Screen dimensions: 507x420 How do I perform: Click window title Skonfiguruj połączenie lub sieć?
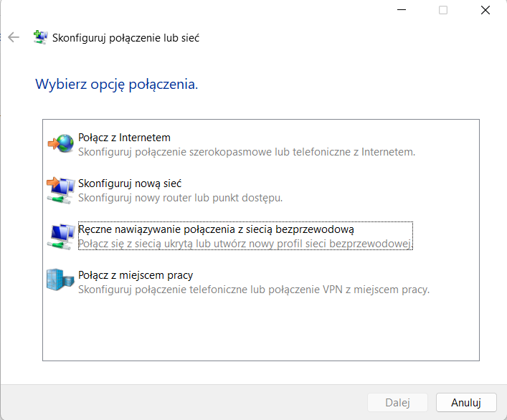point(125,38)
